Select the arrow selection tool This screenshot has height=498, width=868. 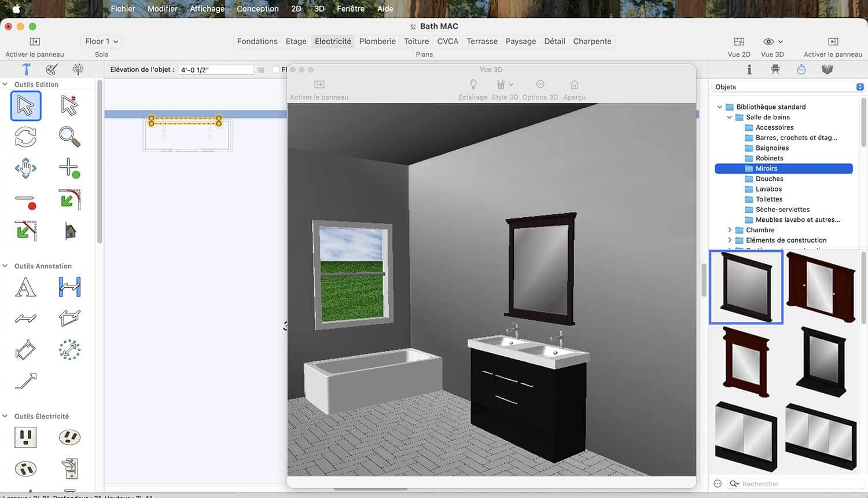click(25, 106)
